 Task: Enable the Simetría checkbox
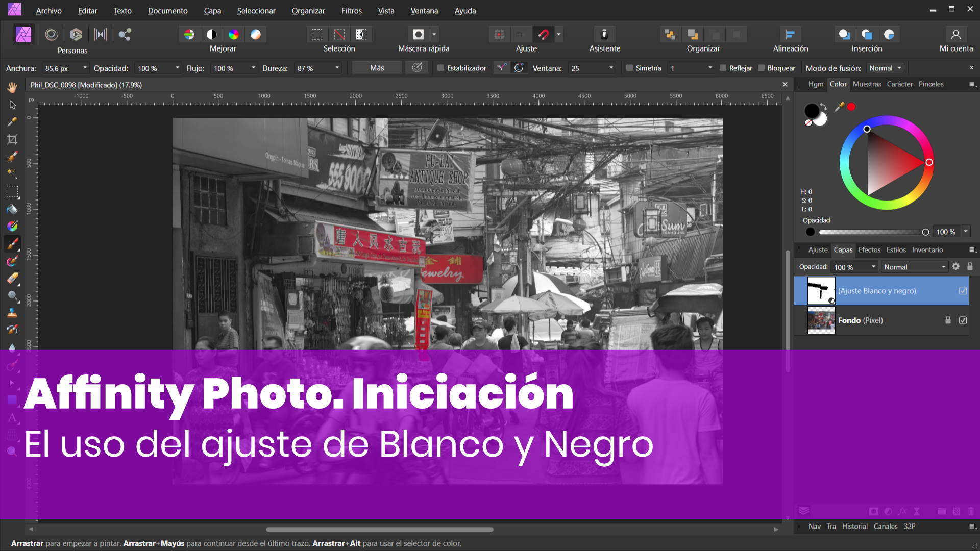click(629, 68)
